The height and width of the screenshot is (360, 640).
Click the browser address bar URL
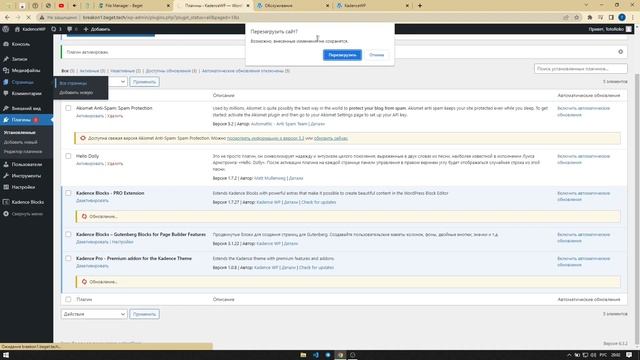(161, 18)
